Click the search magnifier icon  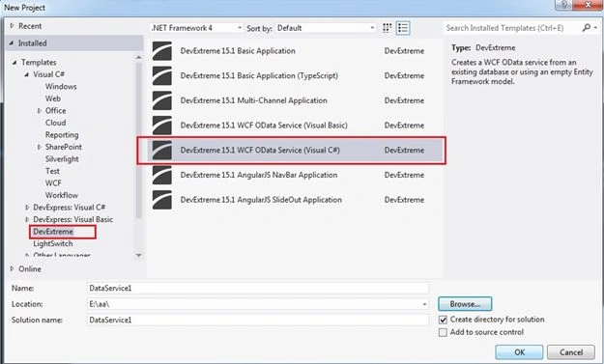tap(587, 28)
